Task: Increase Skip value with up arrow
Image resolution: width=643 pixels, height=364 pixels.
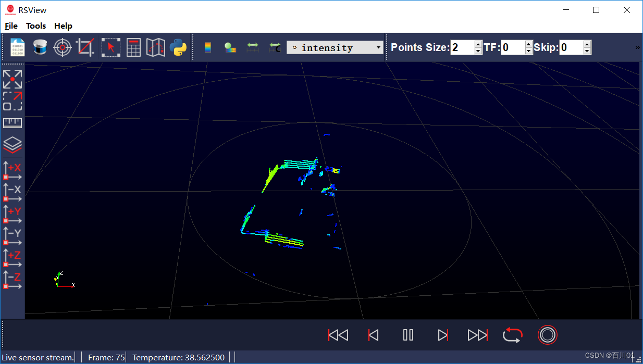Action: pyautogui.click(x=587, y=44)
